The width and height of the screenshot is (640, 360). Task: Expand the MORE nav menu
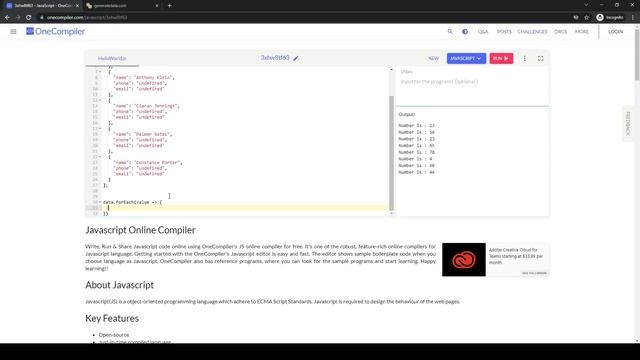582,31
